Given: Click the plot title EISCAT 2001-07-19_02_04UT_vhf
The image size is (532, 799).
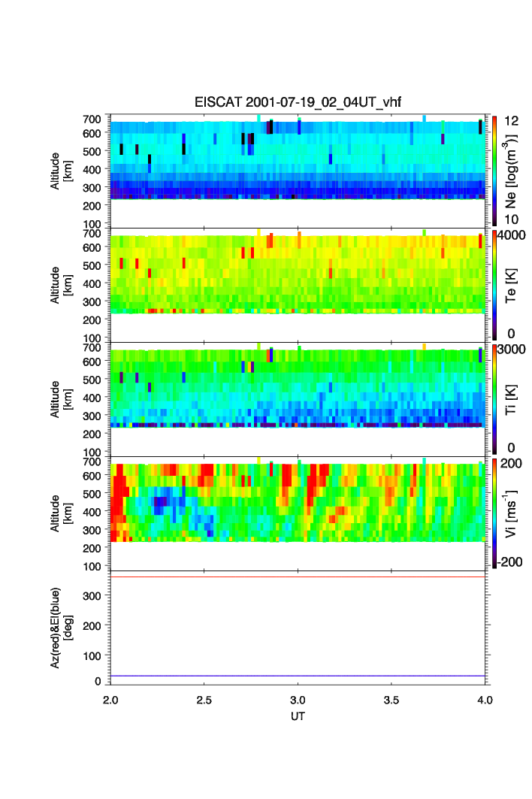Looking at the screenshot, I should (298, 103).
